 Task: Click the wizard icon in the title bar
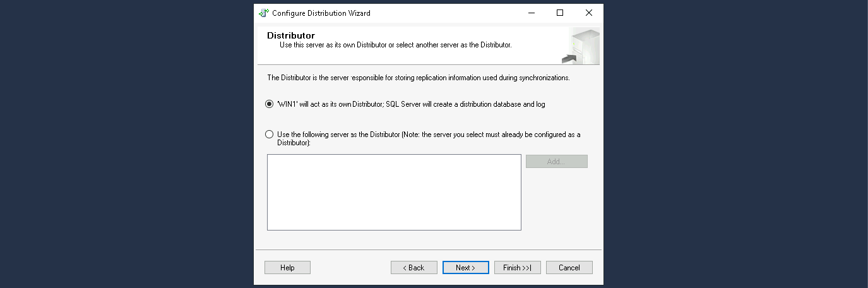coord(264,13)
